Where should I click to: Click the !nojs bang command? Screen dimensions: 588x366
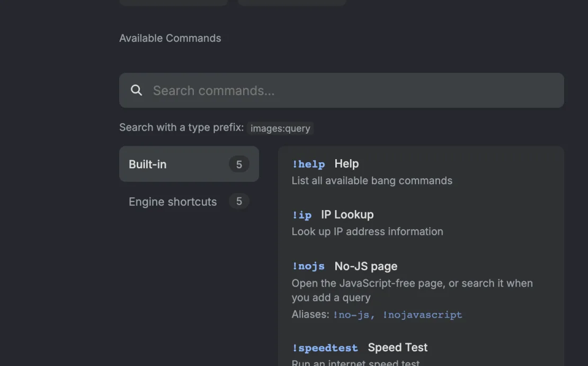[309, 266]
